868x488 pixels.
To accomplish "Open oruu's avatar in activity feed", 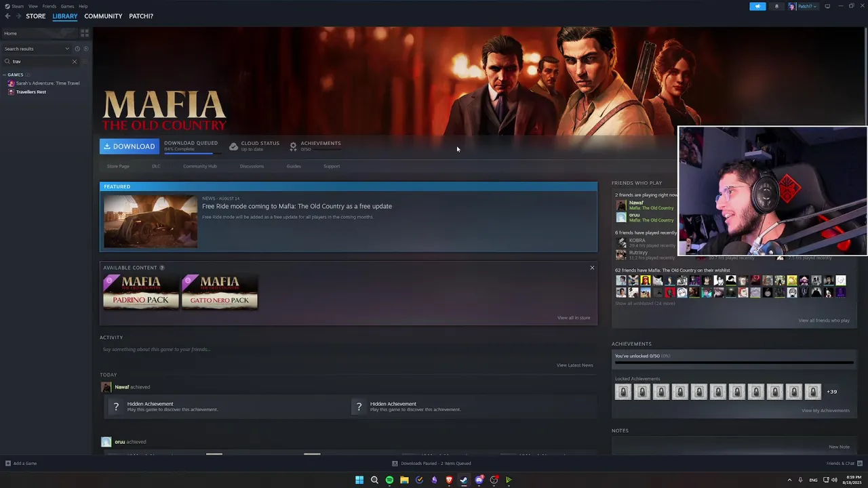I will pyautogui.click(x=106, y=442).
